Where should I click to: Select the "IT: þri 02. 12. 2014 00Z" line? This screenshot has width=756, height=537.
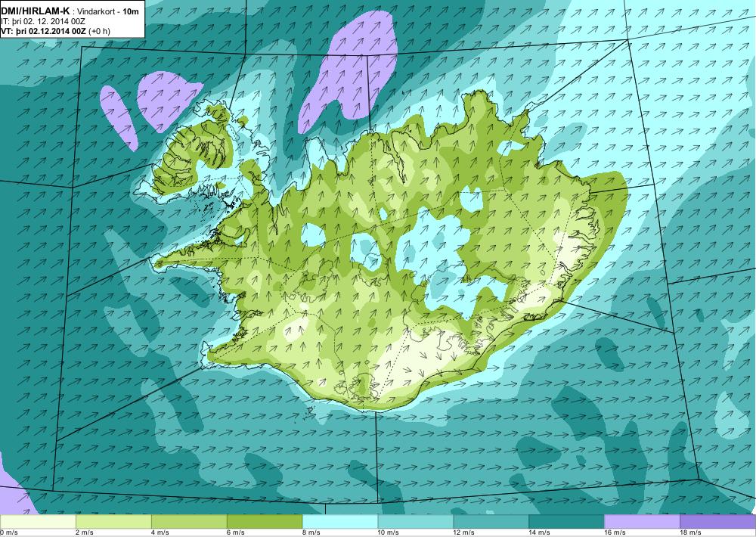point(42,22)
